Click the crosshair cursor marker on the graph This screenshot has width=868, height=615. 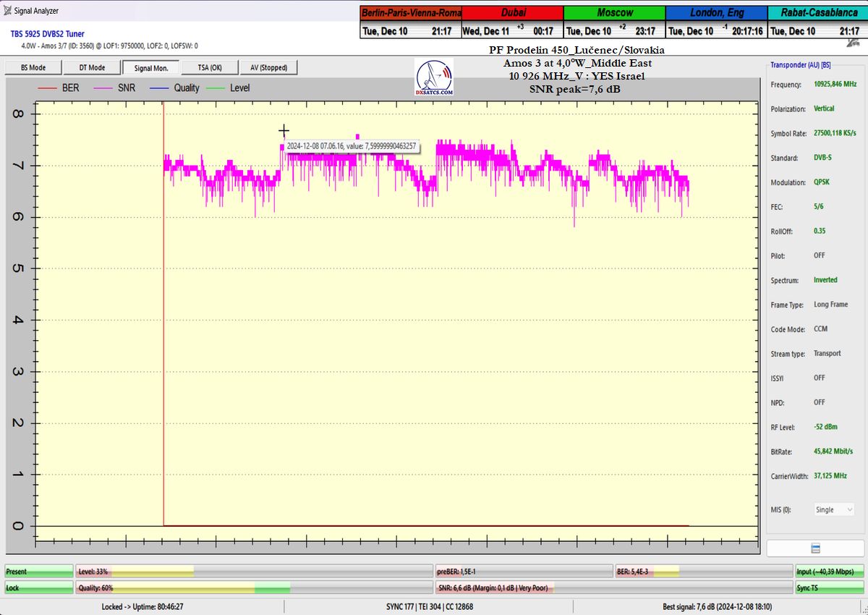[x=284, y=131]
